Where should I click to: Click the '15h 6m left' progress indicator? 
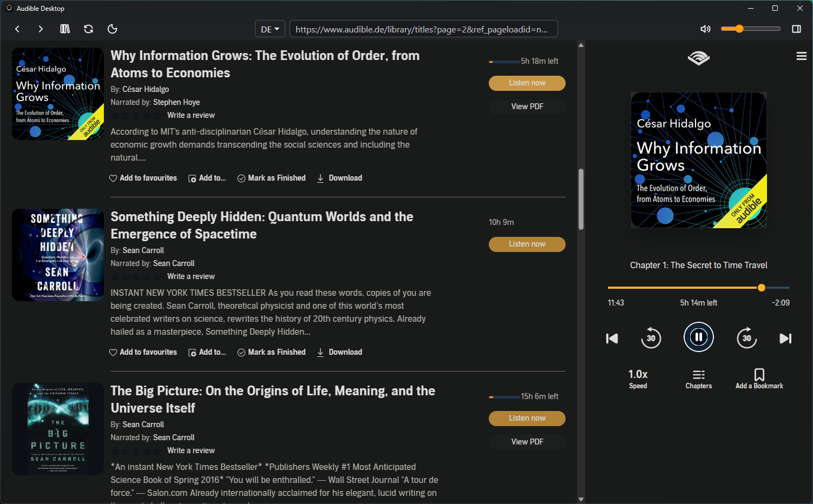point(523,396)
